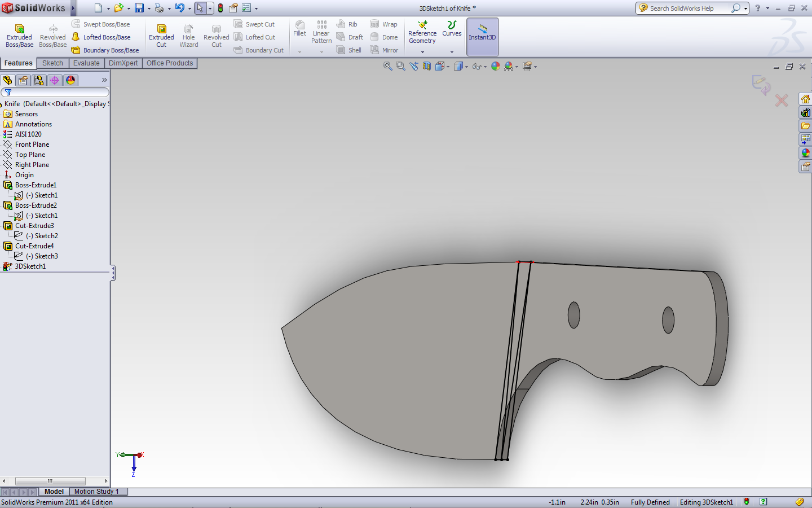This screenshot has width=812, height=508.
Task: Click the feature tree filter field
Action: click(x=55, y=92)
